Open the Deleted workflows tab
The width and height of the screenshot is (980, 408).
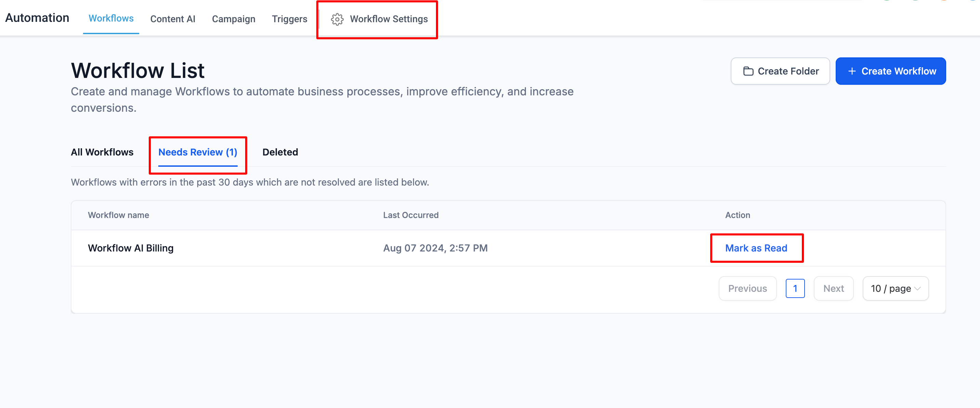point(280,152)
